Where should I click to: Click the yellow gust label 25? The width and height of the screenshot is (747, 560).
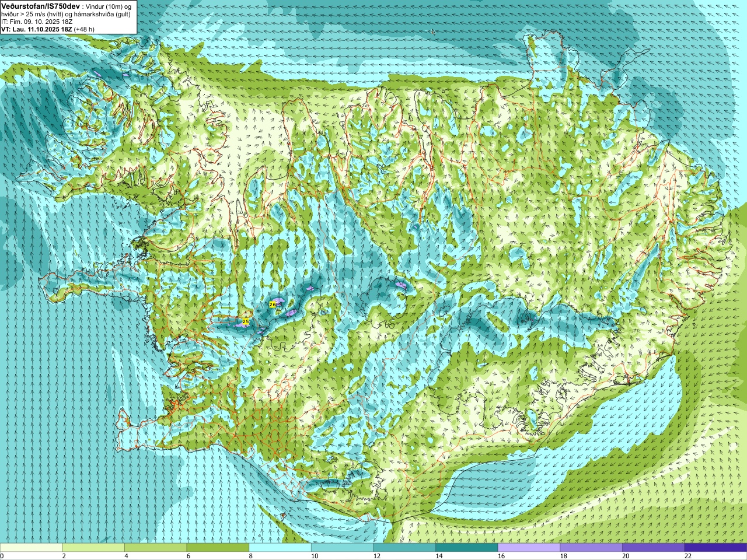click(x=246, y=321)
